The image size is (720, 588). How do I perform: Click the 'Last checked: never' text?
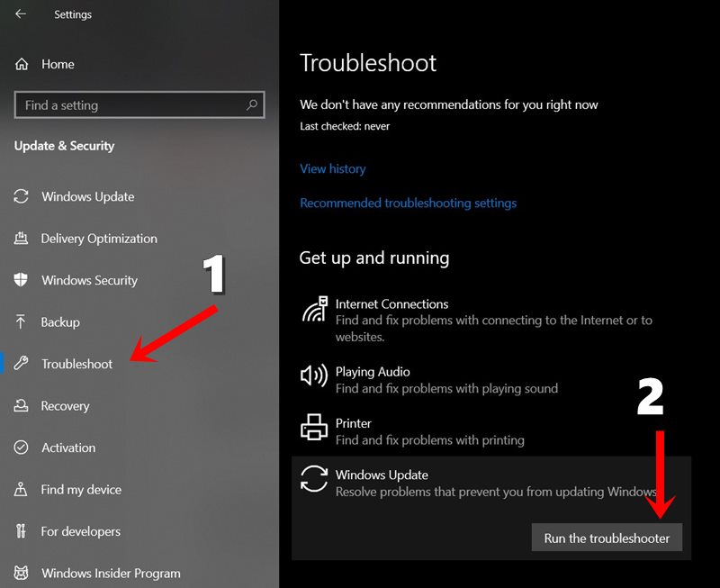coord(345,126)
